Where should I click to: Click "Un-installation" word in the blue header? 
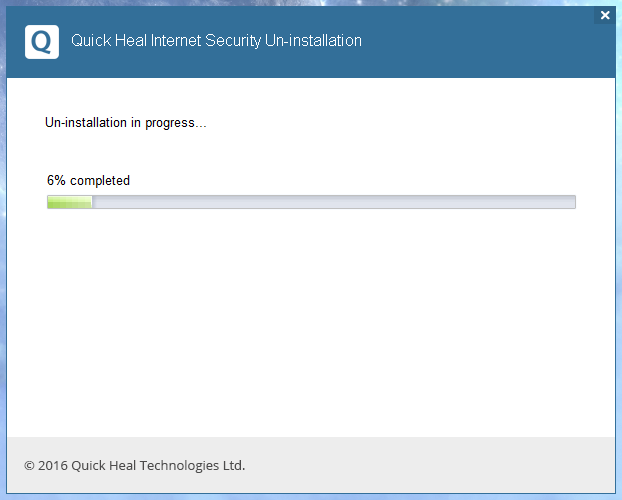(310, 41)
